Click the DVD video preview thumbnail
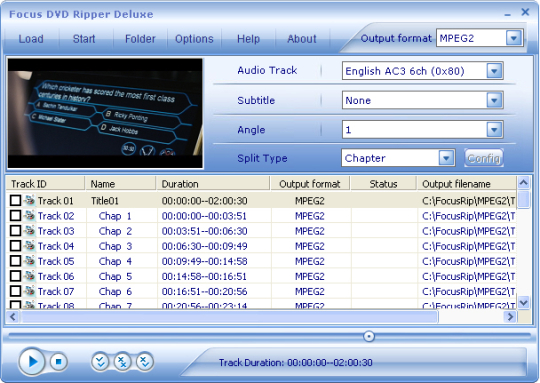The image size is (540, 383). [x=105, y=113]
